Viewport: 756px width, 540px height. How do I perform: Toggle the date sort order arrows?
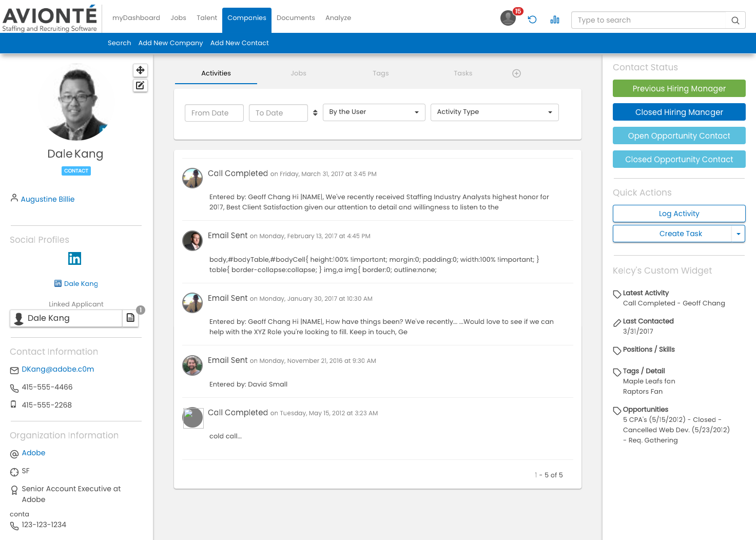(315, 113)
